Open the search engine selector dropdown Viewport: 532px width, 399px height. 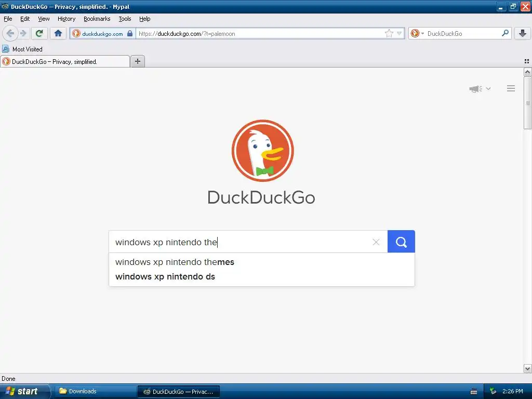click(417, 33)
